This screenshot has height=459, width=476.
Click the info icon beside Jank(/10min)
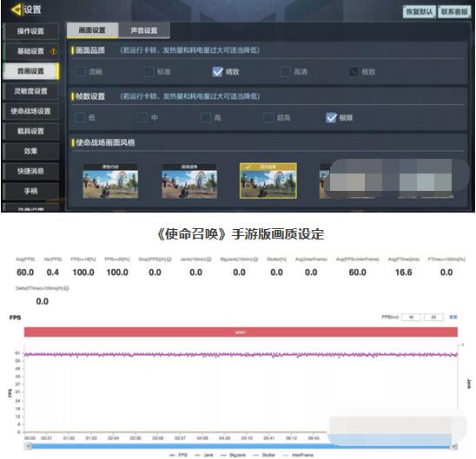coord(209,259)
